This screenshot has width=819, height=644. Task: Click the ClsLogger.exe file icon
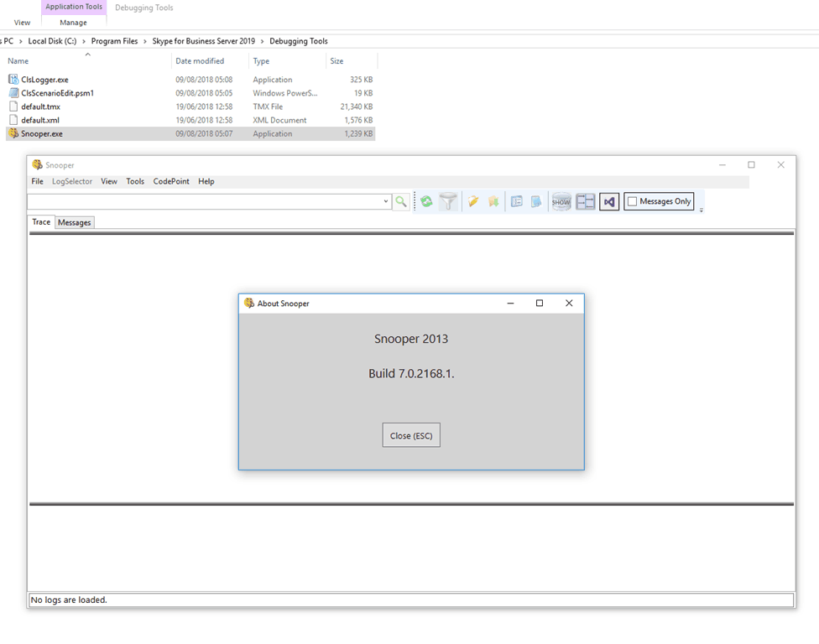click(x=13, y=80)
